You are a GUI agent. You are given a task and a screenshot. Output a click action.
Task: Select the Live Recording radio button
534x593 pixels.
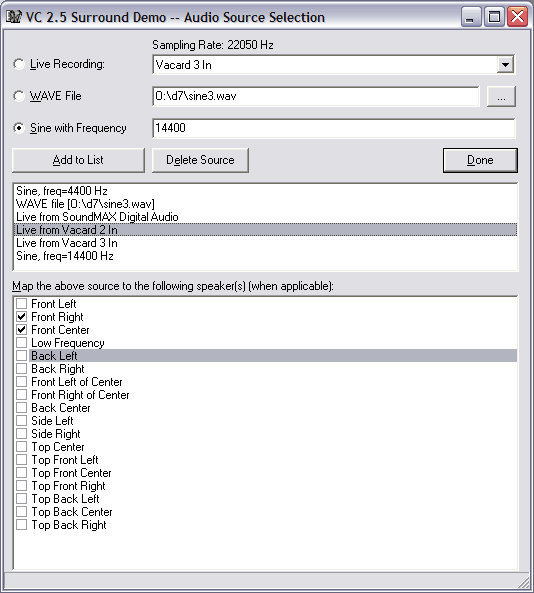pyautogui.click(x=19, y=64)
